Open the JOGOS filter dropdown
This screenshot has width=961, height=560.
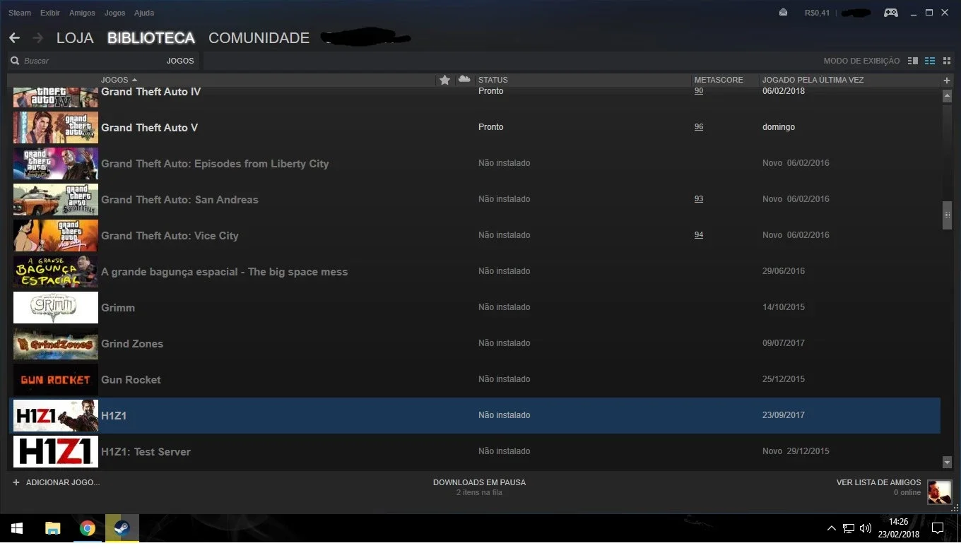click(x=180, y=61)
